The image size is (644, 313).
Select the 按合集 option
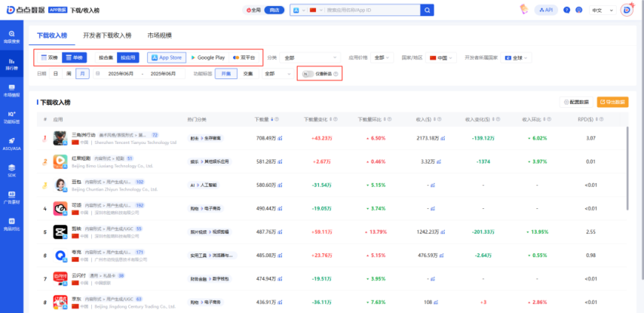tap(106, 57)
